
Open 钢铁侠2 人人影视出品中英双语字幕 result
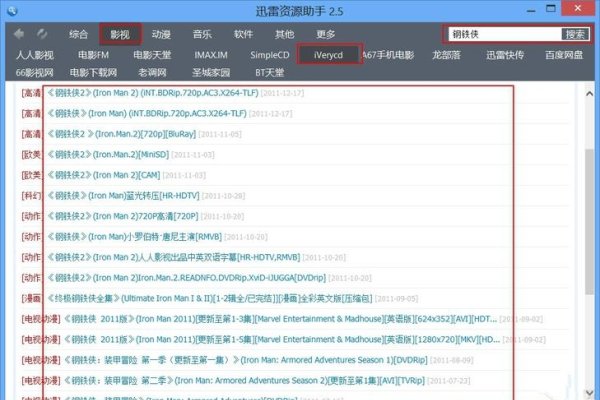click(174, 258)
